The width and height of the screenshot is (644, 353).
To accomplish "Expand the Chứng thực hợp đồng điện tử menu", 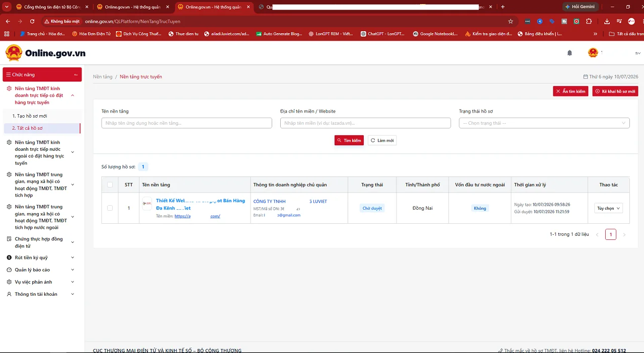I will click(42, 242).
